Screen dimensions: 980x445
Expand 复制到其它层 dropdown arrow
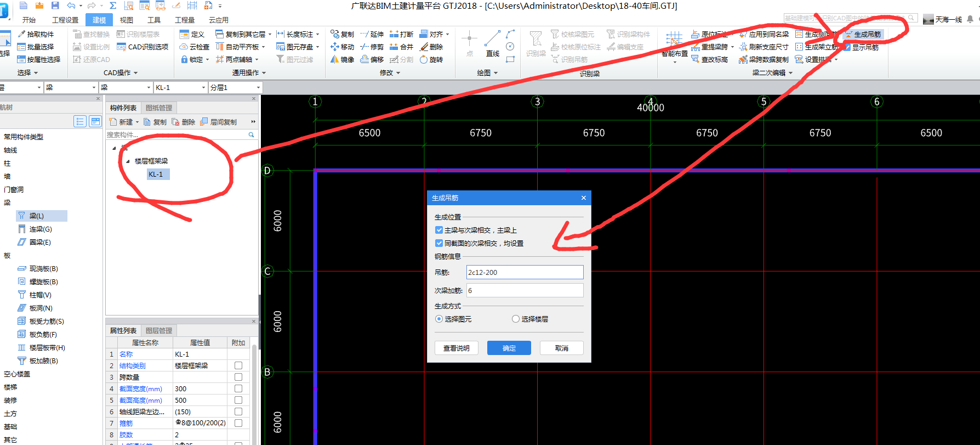click(x=269, y=34)
